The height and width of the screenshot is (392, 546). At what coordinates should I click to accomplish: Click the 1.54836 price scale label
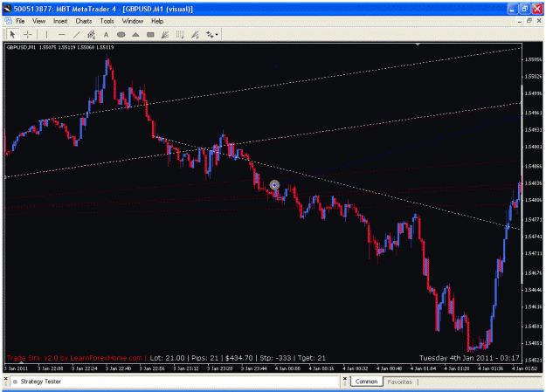point(533,183)
